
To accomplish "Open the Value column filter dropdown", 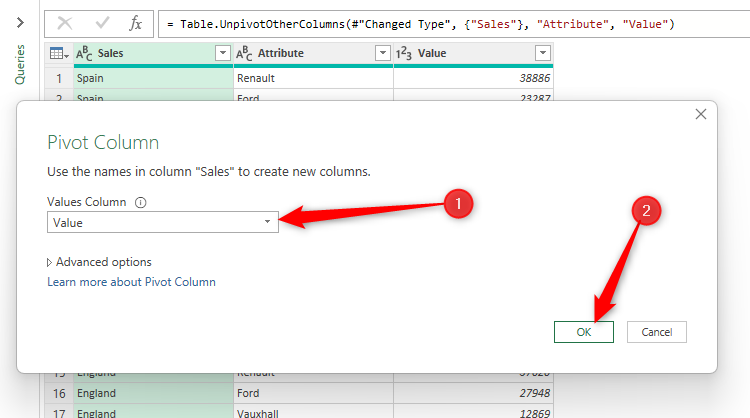I will 542,53.
